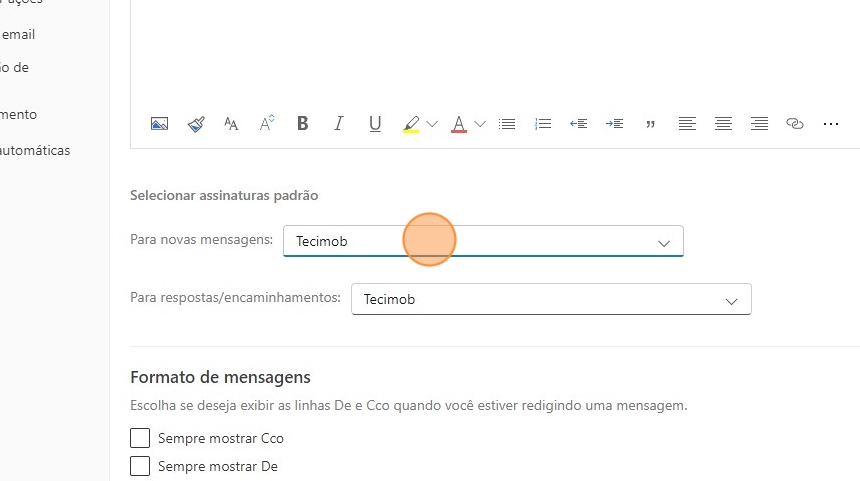Enable the Sempre mostrar Cco checkbox
Viewport: 860px width, 481px height.
click(141, 438)
